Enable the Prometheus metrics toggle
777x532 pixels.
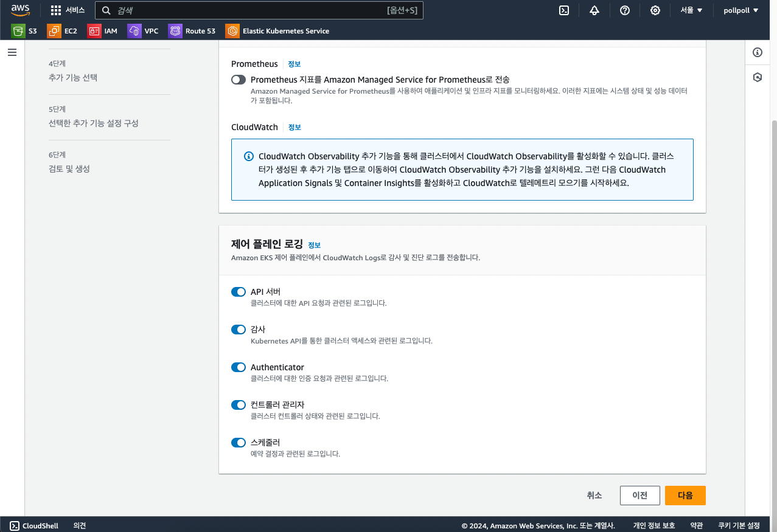point(239,80)
